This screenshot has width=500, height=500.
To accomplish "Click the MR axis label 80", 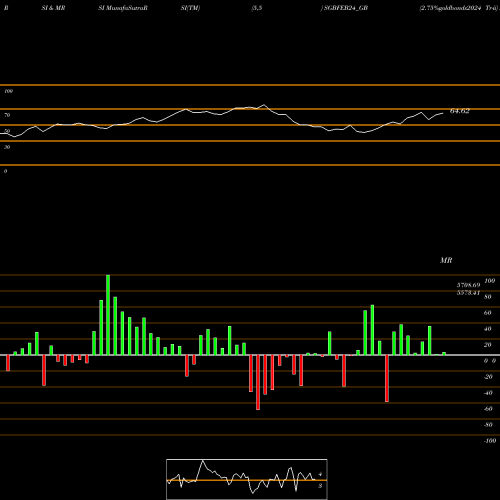I will [488, 297].
